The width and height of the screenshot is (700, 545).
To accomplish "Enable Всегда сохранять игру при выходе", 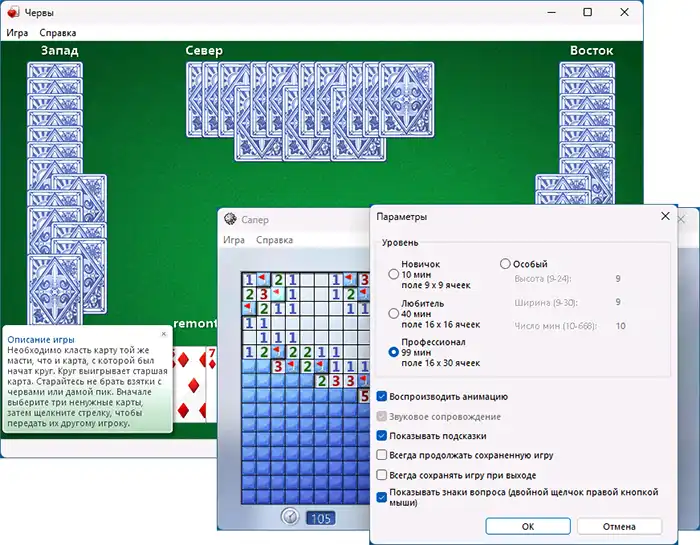I will tap(382, 475).
